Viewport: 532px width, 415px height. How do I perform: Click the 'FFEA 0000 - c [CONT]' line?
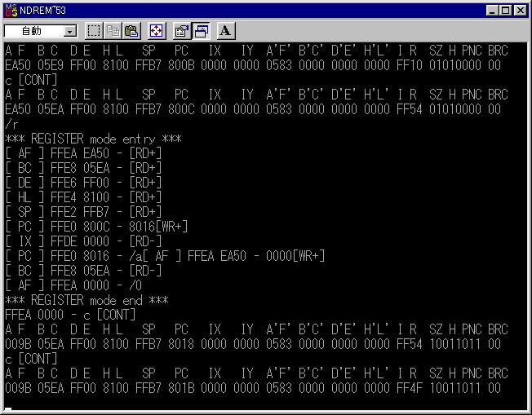[x=70, y=315]
